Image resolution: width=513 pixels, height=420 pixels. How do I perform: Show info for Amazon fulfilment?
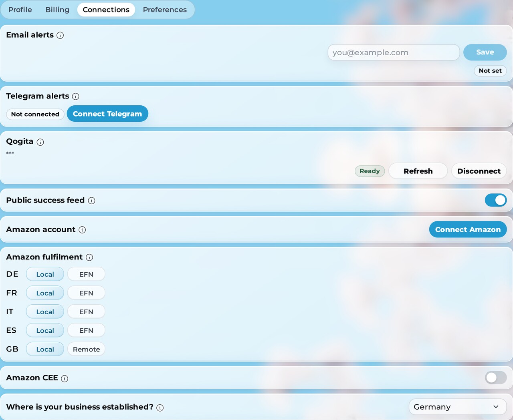click(x=89, y=257)
